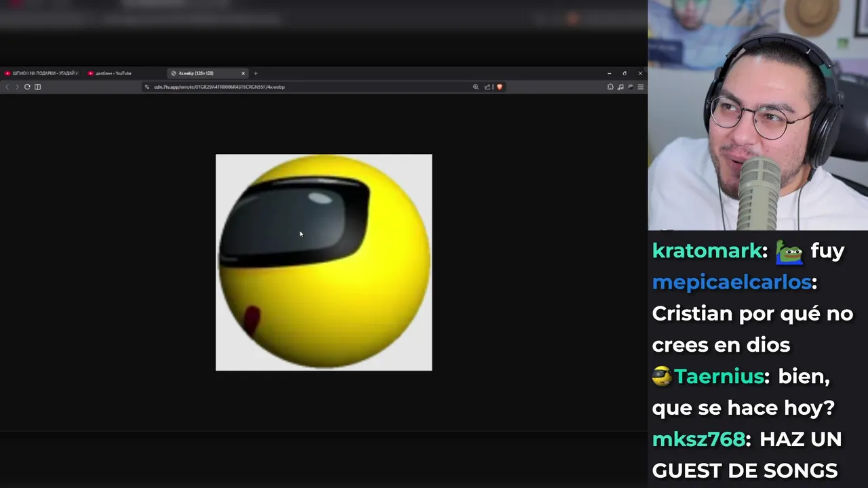Open the Brave Shields lion icon
This screenshot has width=868, height=488.
coord(500,87)
